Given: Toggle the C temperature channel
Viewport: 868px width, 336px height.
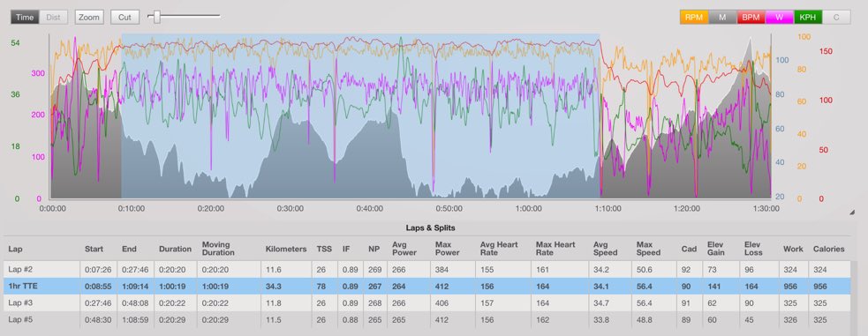Looking at the screenshot, I should (x=836, y=17).
